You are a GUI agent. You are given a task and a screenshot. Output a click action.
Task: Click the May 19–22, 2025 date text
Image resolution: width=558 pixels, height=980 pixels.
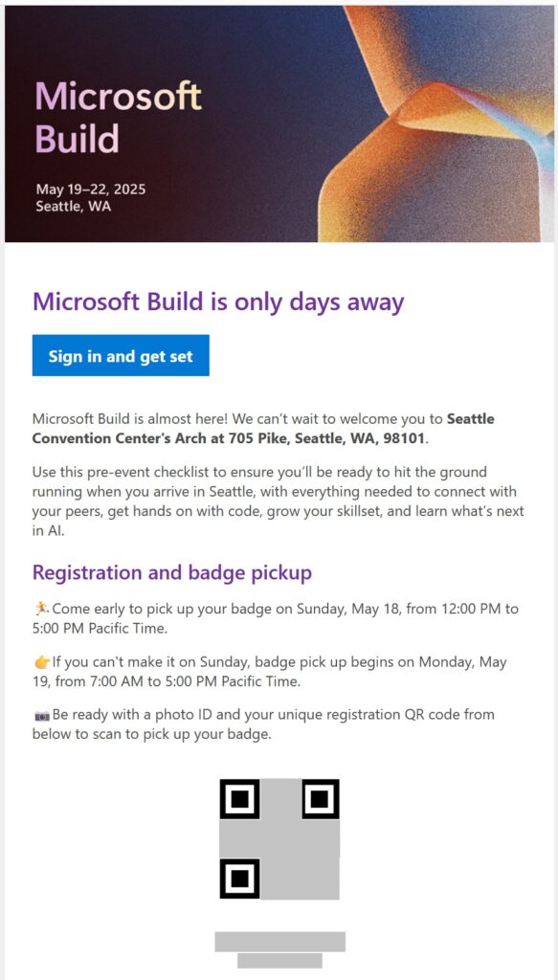[x=91, y=189]
